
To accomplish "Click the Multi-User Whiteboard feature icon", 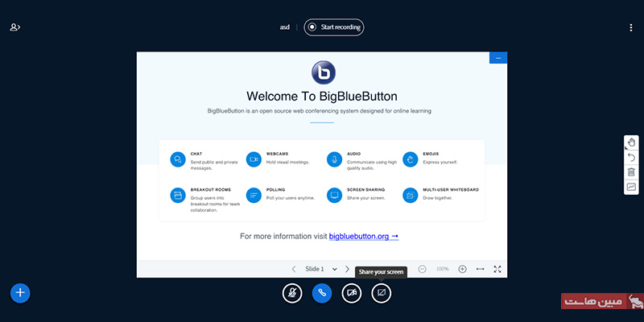I will (411, 195).
